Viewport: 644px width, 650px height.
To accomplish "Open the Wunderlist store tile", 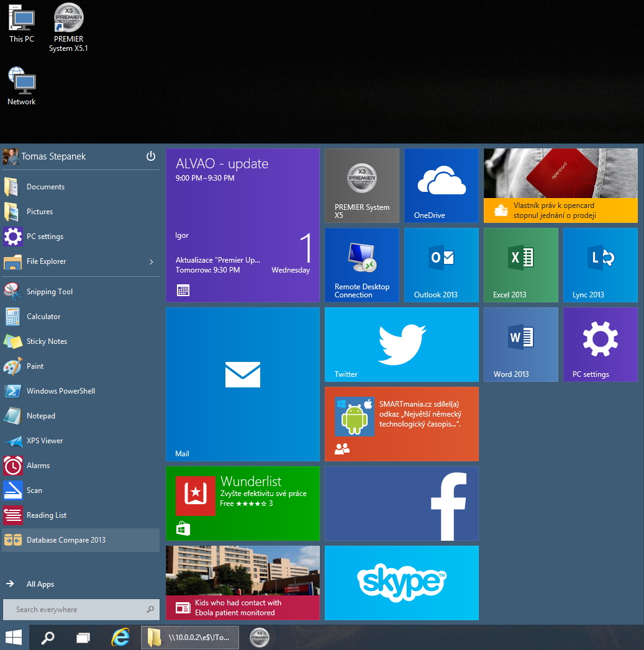I will [243, 503].
